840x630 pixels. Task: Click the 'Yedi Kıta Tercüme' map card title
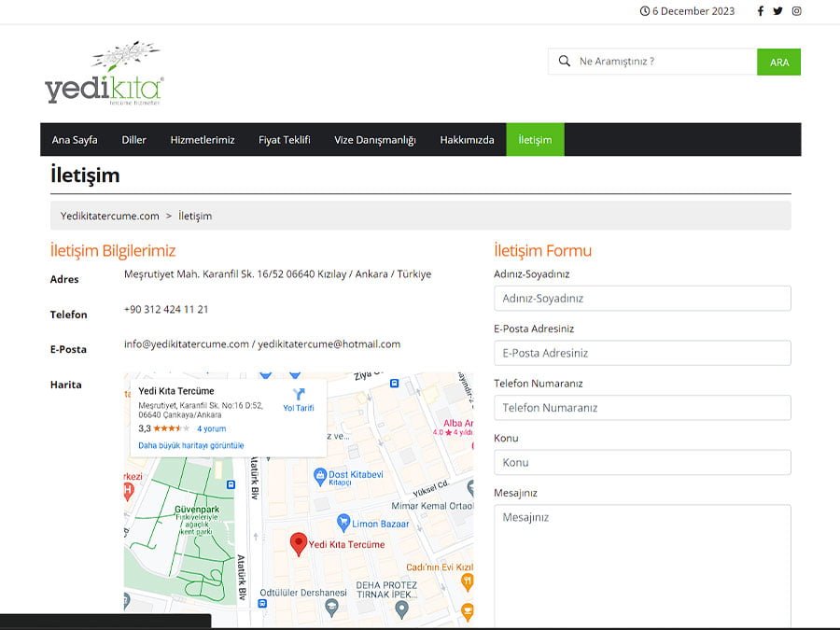tap(176, 391)
